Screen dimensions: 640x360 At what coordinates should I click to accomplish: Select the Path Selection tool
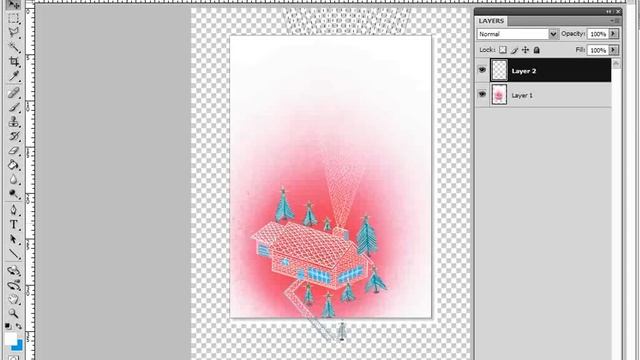click(x=13, y=239)
